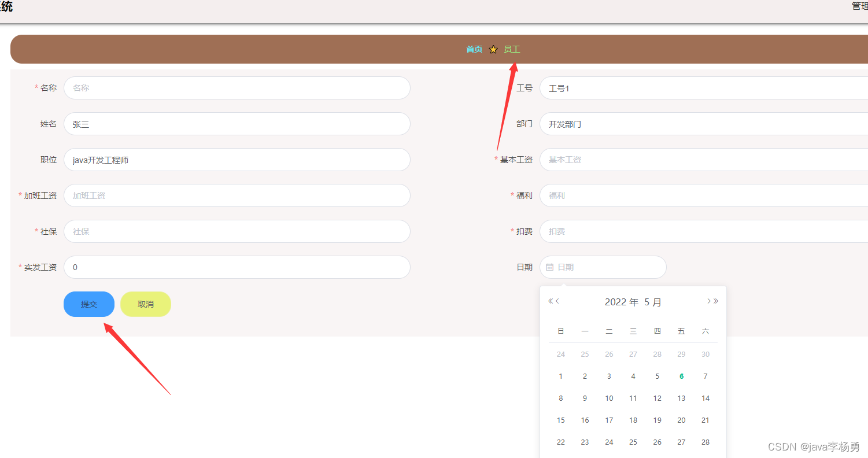Focus the 基本工资 input field
This screenshot has height=458, width=868.
[x=704, y=160]
